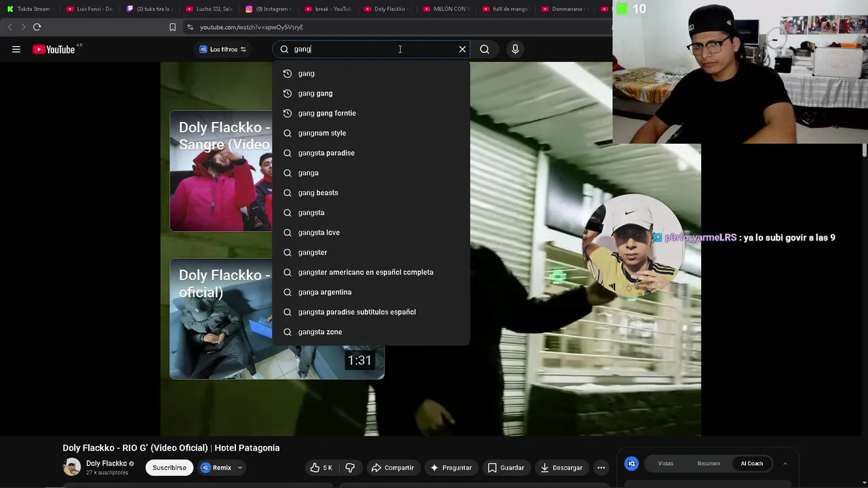Download the video with Descargar
This screenshot has height=488, width=868.
point(561,468)
